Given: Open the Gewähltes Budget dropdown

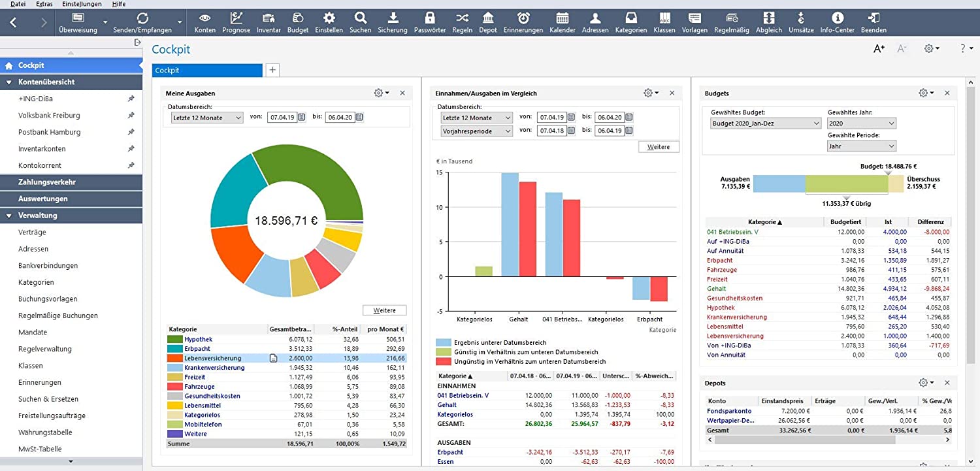Looking at the screenshot, I should pyautogui.click(x=765, y=123).
